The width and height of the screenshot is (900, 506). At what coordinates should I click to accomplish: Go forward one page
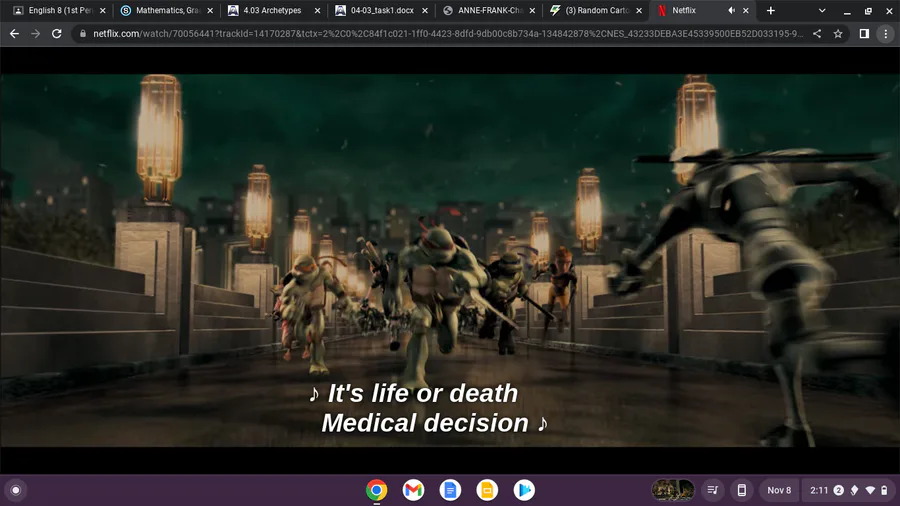tap(36, 34)
